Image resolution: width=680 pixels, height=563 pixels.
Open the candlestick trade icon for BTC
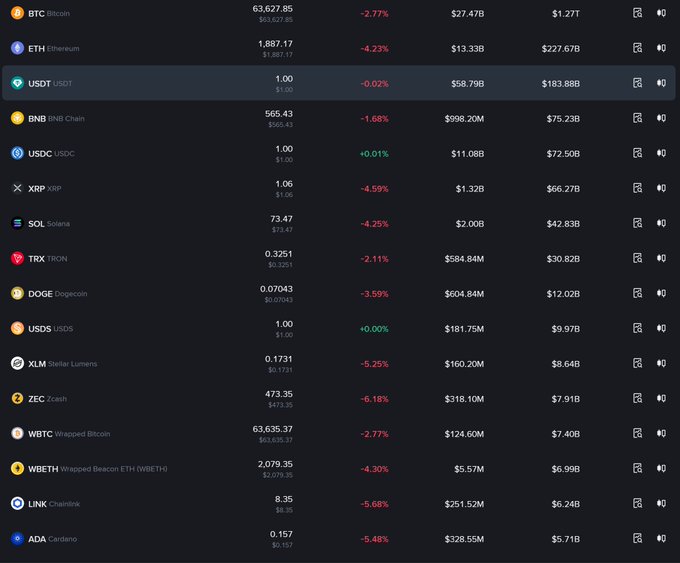point(661,13)
